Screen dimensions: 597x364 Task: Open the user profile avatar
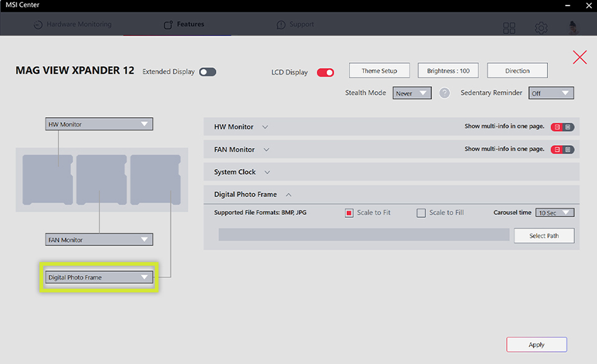(x=573, y=27)
